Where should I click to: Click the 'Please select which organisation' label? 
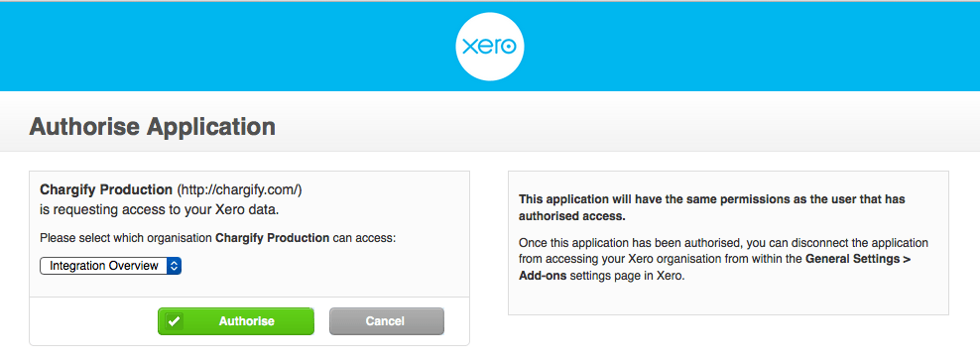(126, 238)
